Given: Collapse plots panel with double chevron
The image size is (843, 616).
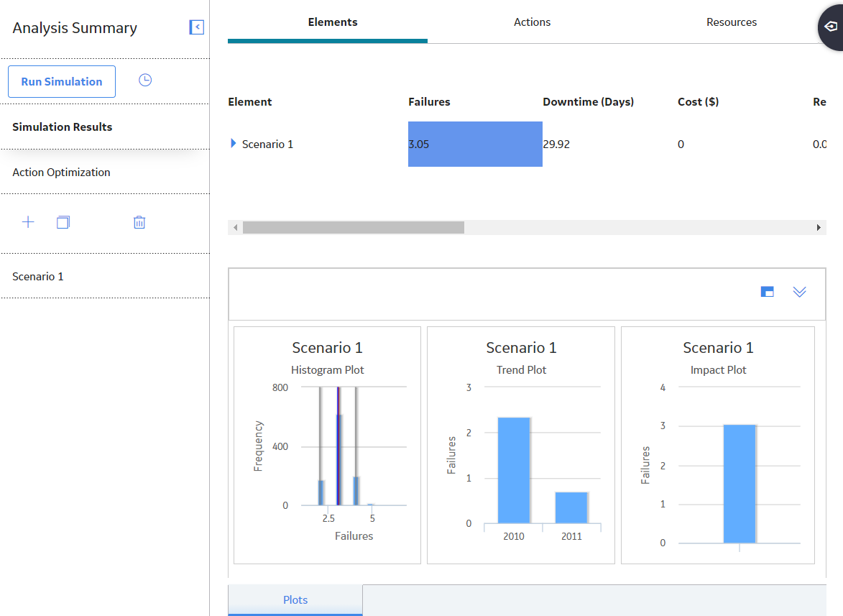Looking at the screenshot, I should [799, 292].
